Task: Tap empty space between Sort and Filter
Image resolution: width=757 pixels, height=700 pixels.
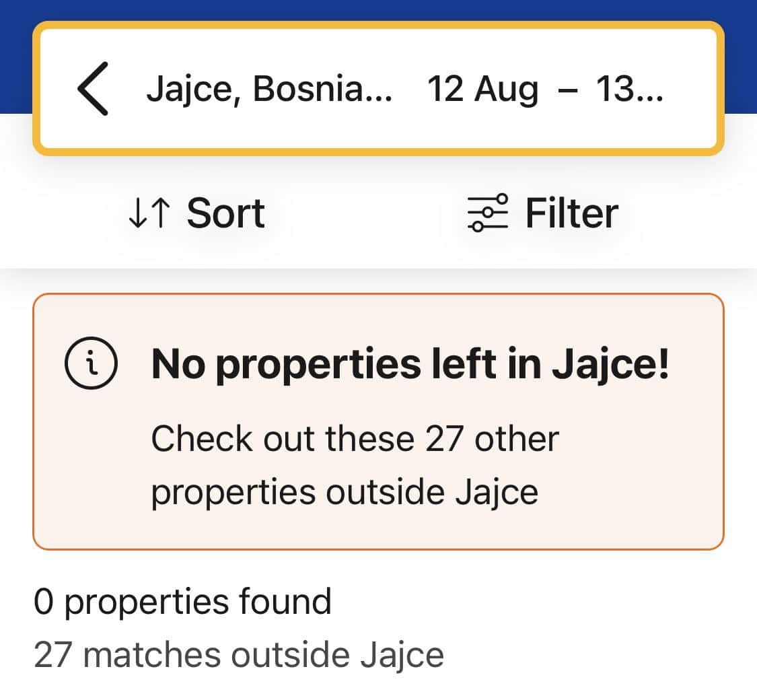Action: click(x=367, y=214)
